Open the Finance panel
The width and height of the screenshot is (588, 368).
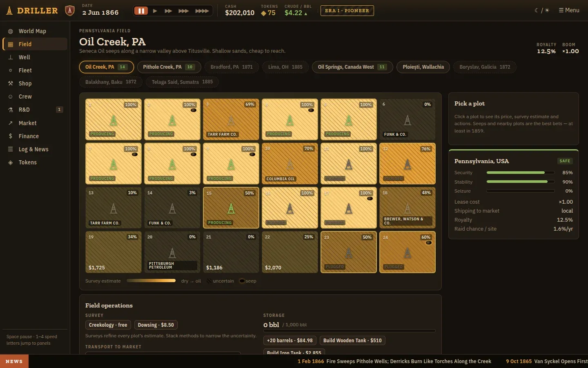pos(35,136)
